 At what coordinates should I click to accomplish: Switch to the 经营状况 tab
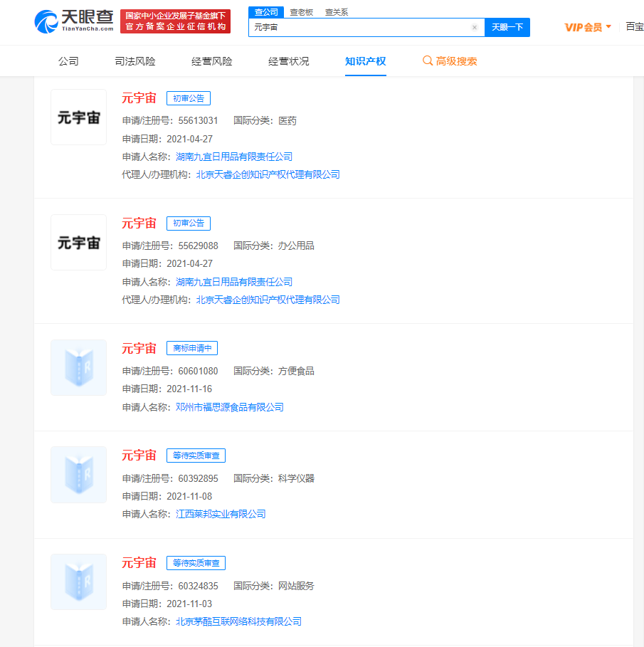tap(288, 61)
